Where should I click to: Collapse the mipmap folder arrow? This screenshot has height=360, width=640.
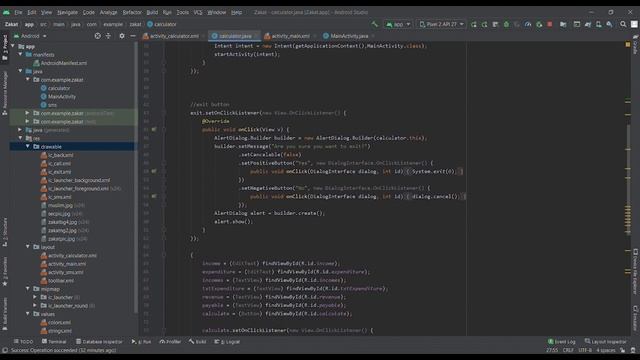coord(28,289)
